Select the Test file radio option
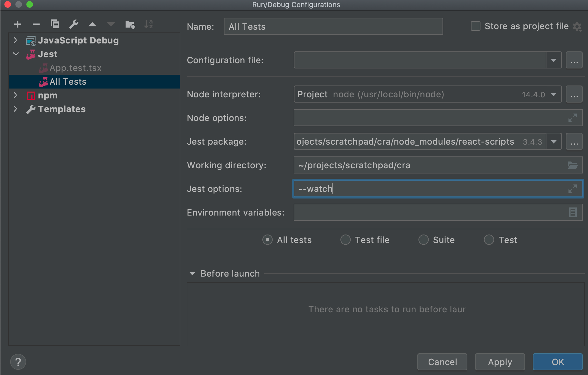This screenshot has width=588, height=375. click(345, 240)
